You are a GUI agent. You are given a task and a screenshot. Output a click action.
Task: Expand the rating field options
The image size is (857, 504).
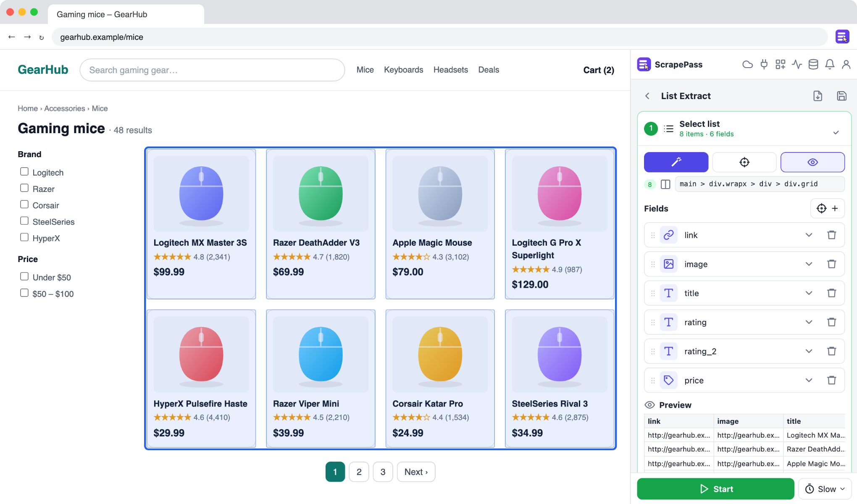(809, 322)
